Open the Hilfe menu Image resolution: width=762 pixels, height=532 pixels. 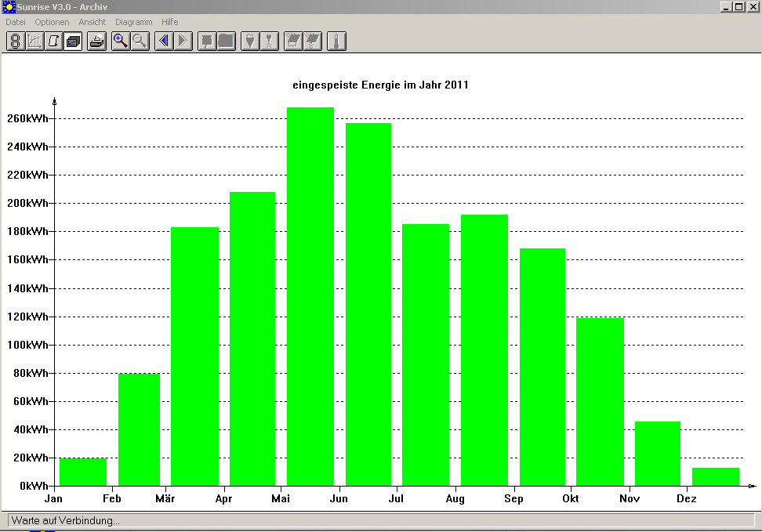point(169,22)
